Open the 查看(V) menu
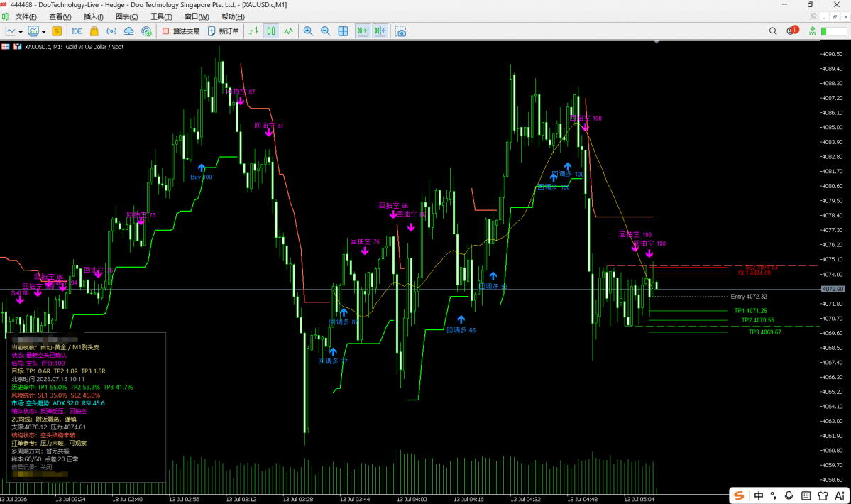Image resolution: width=851 pixels, height=504 pixels. [x=60, y=17]
